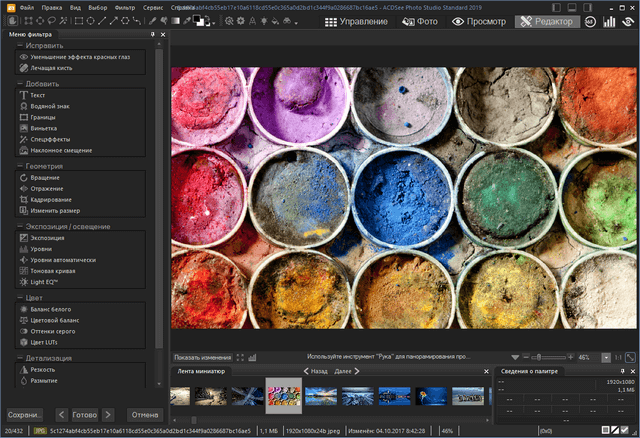Collapse the Исправить section
Screen dimensions: 640x438
(x=20, y=46)
